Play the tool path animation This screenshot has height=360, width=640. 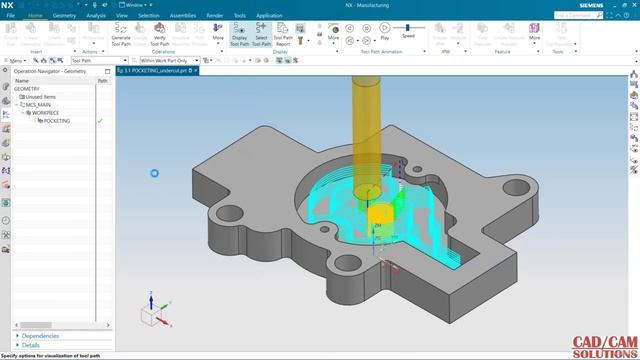(x=384, y=31)
